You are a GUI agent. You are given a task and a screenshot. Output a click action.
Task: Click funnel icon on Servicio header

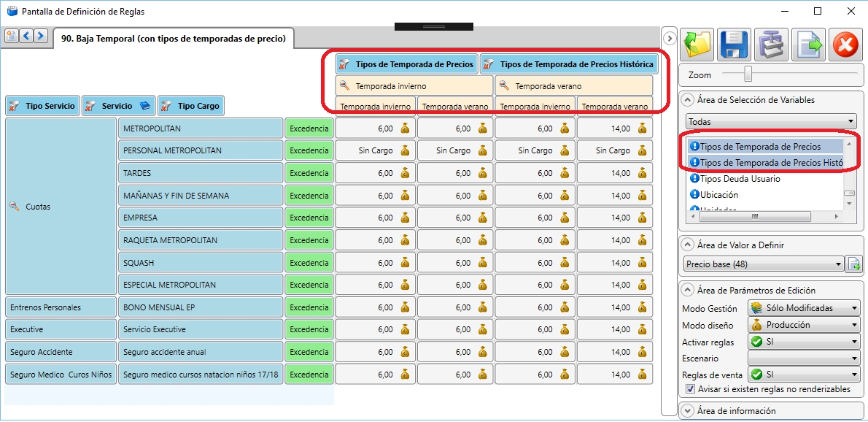[90, 106]
